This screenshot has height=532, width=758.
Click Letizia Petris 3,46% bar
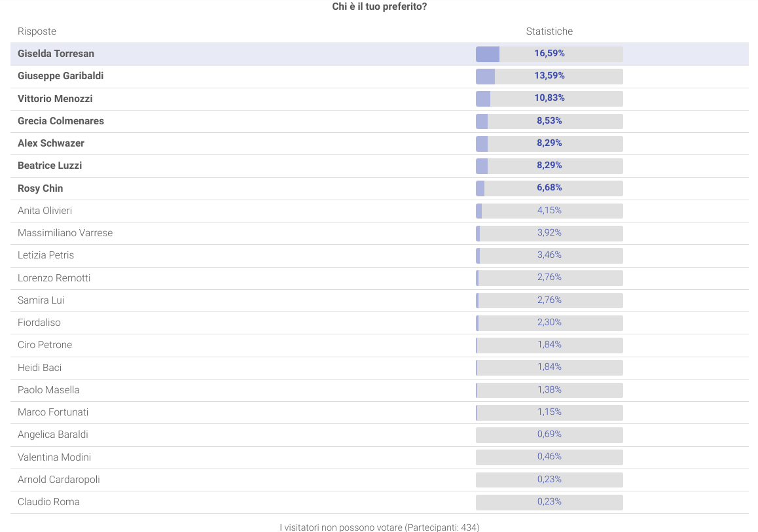pos(549,255)
